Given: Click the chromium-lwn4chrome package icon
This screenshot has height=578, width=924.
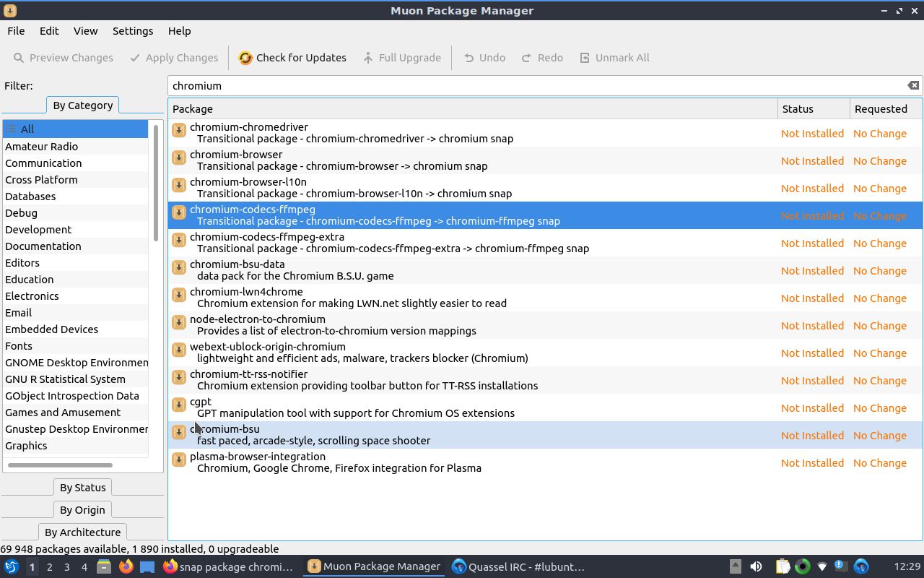Looking at the screenshot, I should pyautogui.click(x=179, y=296).
